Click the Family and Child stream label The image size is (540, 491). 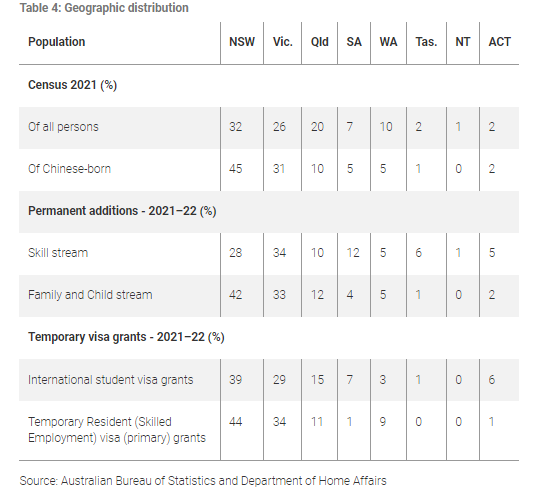90,295
